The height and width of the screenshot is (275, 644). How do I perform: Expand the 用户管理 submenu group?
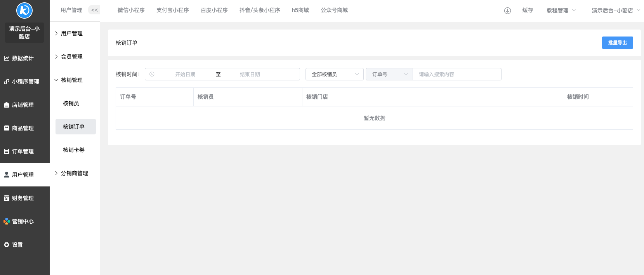(73, 33)
